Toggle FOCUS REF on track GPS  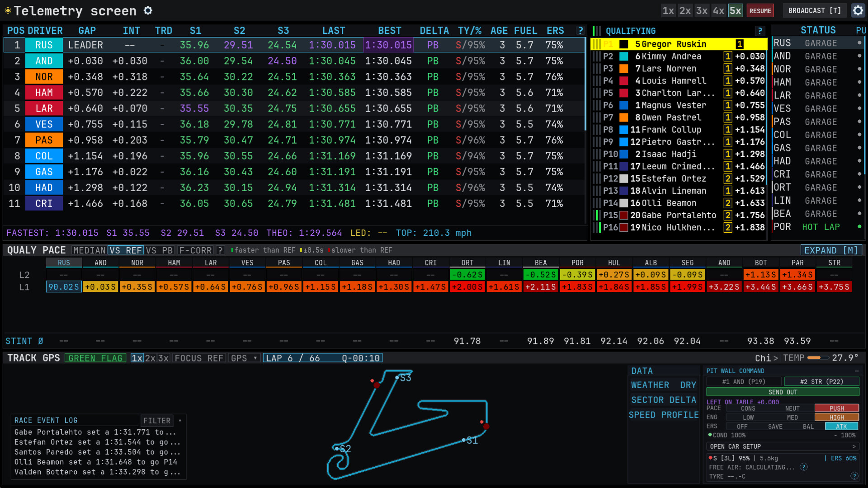tap(199, 358)
